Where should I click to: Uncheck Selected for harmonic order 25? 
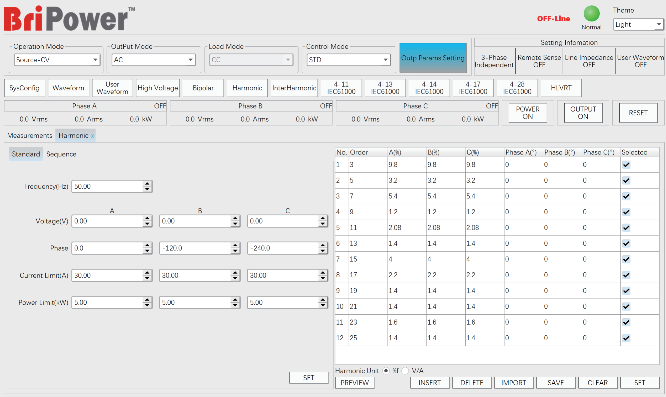pos(626,338)
